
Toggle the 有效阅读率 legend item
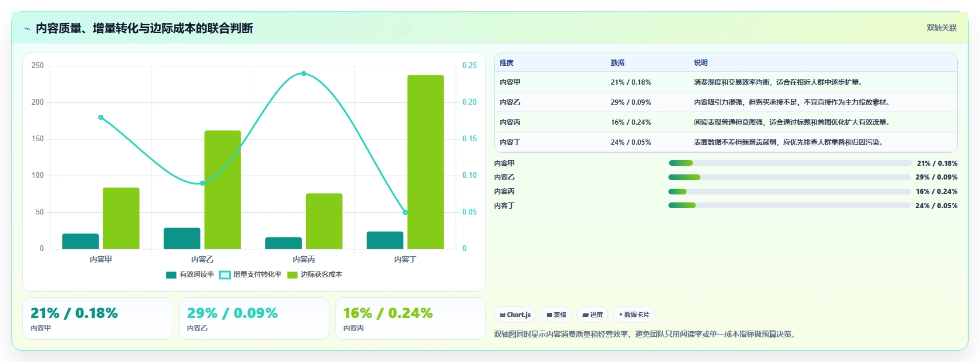click(x=190, y=275)
